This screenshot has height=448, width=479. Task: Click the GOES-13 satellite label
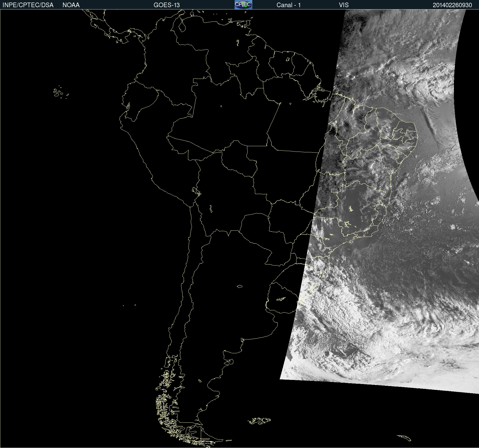coord(167,5)
